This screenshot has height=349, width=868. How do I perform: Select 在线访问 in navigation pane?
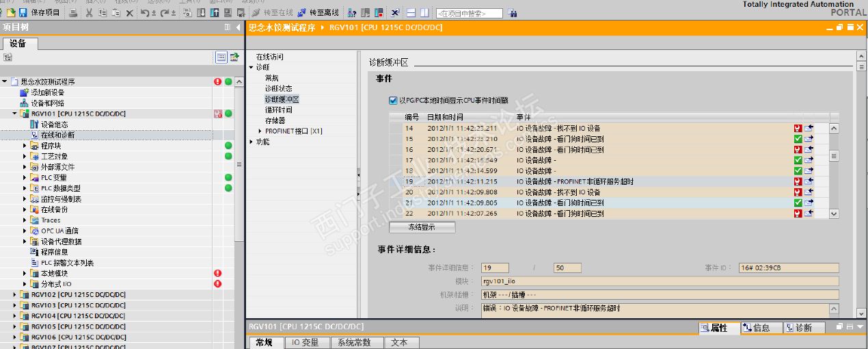[x=269, y=57]
